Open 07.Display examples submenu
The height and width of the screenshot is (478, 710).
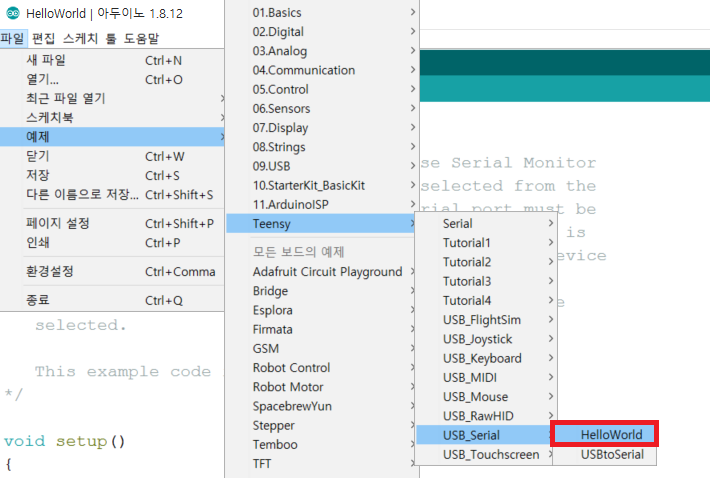321,128
